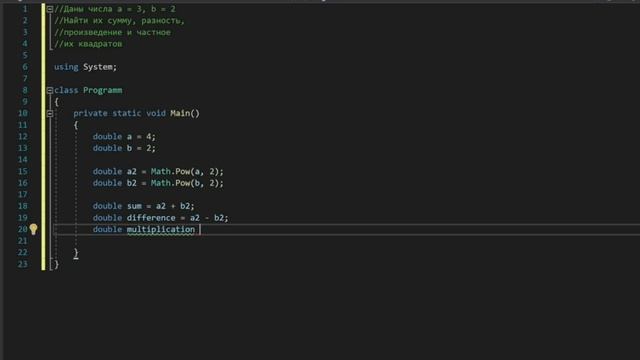Image resolution: width=640 pixels, height=360 pixels.
Task: Click comment '//Найти их сумму, разность,'
Action: coord(120,20)
